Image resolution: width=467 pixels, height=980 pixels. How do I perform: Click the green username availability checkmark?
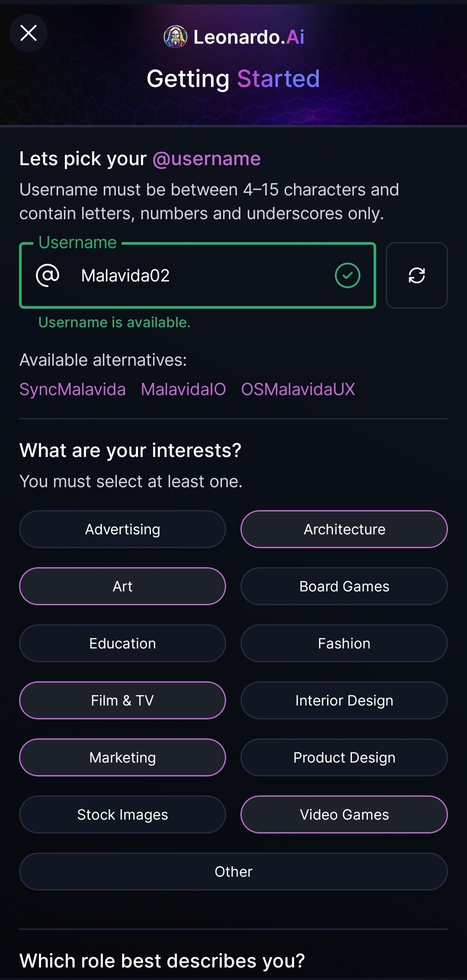coord(347,275)
